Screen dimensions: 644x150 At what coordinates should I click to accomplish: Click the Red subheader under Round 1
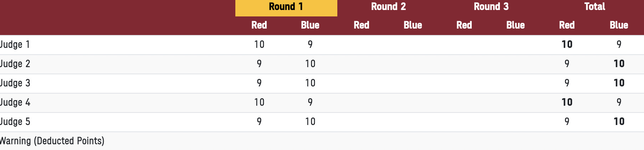tap(259, 25)
